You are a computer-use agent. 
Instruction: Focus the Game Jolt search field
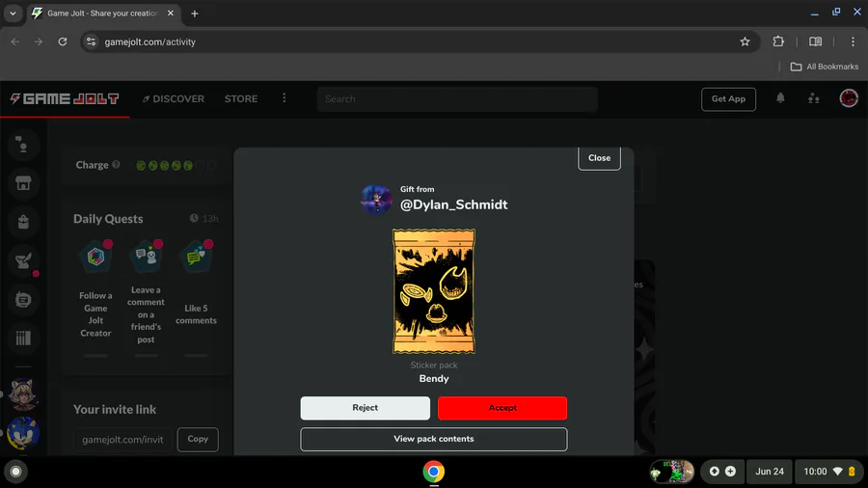(457, 99)
